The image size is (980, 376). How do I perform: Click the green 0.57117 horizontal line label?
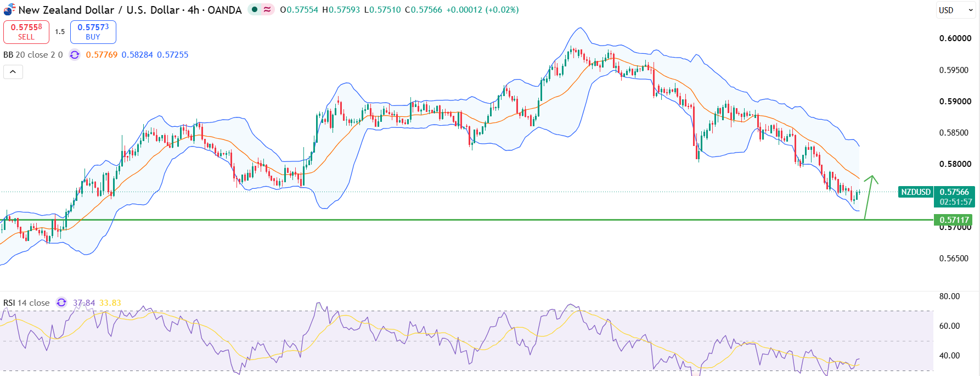[x=954, y=220]
